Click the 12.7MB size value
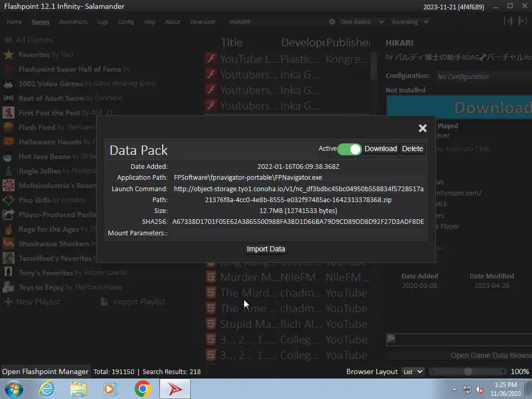The image size is (532, 399). pos(298,211)
